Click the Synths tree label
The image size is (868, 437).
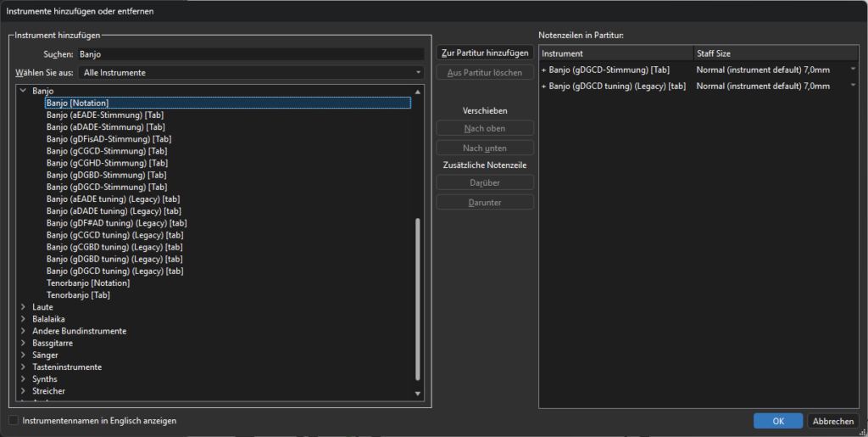(x=44, y=378)
